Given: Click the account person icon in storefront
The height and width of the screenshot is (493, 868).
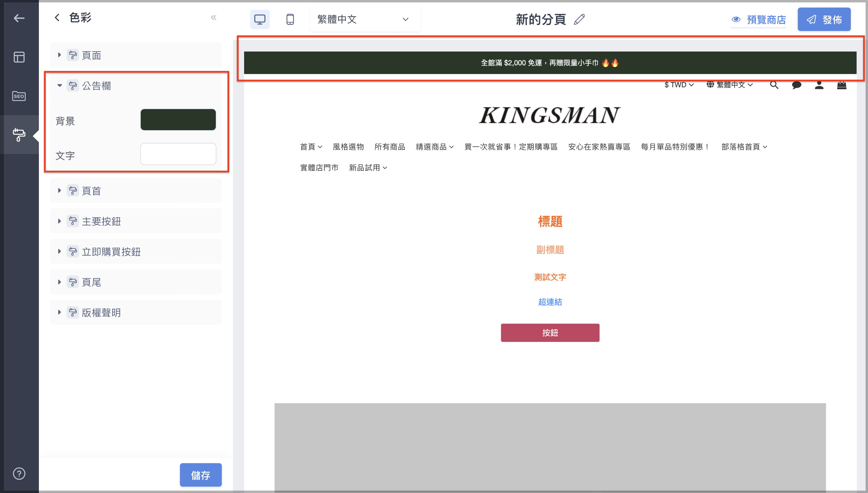Looking at the screenshot, I should (819, 85).
